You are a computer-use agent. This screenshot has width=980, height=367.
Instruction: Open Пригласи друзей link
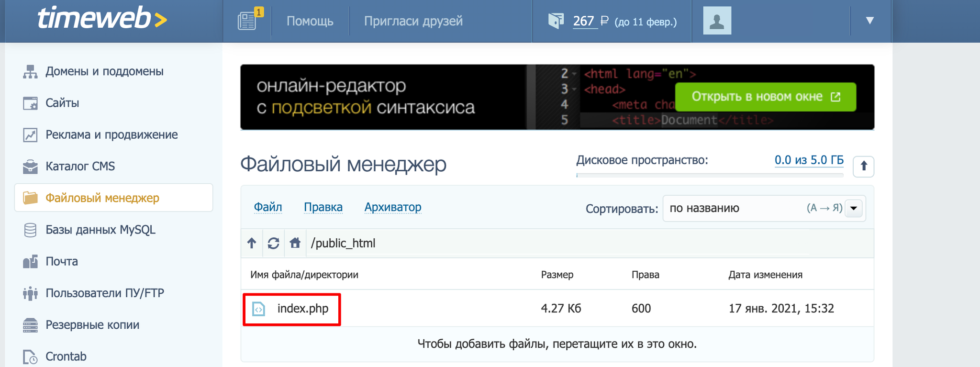tap(413, 21)
